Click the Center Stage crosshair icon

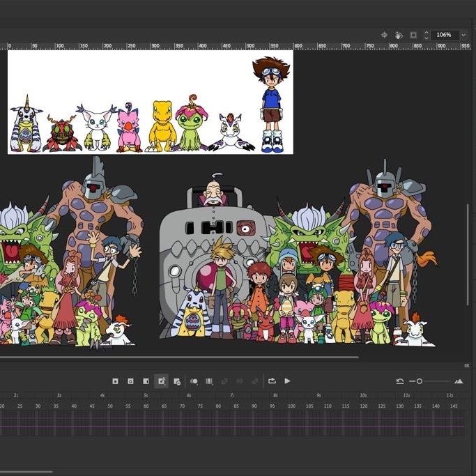(x=384, y=35)
